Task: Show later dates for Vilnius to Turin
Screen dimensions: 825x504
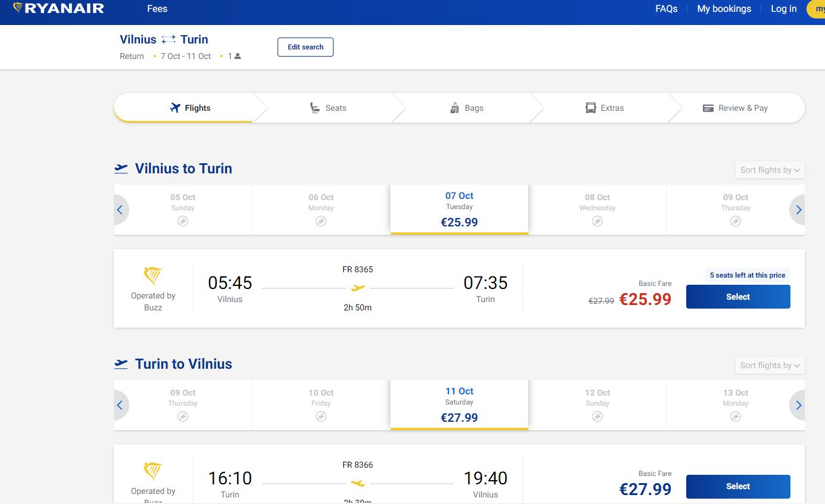Action: coord(798,210)
